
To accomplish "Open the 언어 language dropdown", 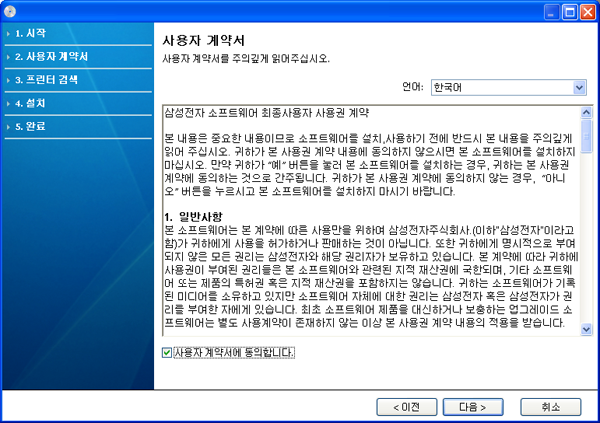I will [509, 87].
